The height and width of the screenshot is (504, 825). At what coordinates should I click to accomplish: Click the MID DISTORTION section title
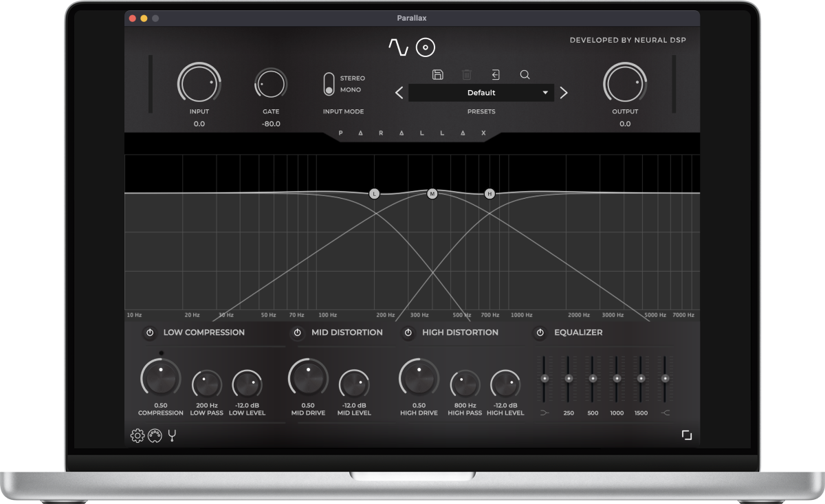tap(347, 332)
